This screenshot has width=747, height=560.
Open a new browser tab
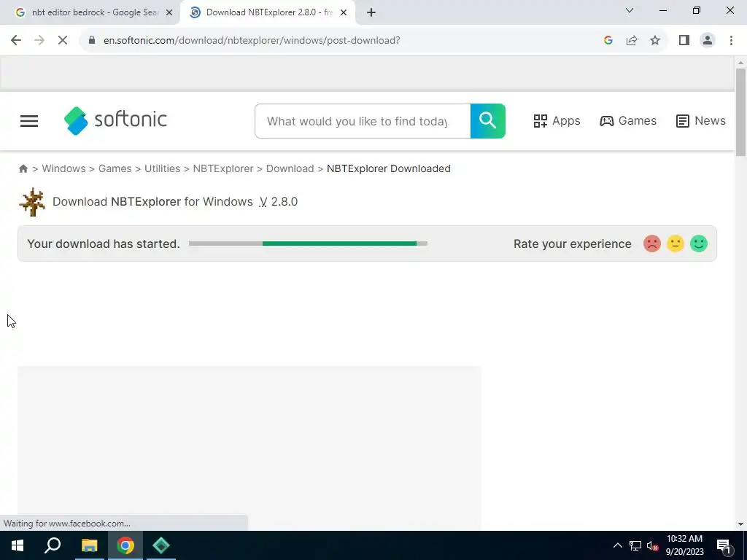point(371,13)
